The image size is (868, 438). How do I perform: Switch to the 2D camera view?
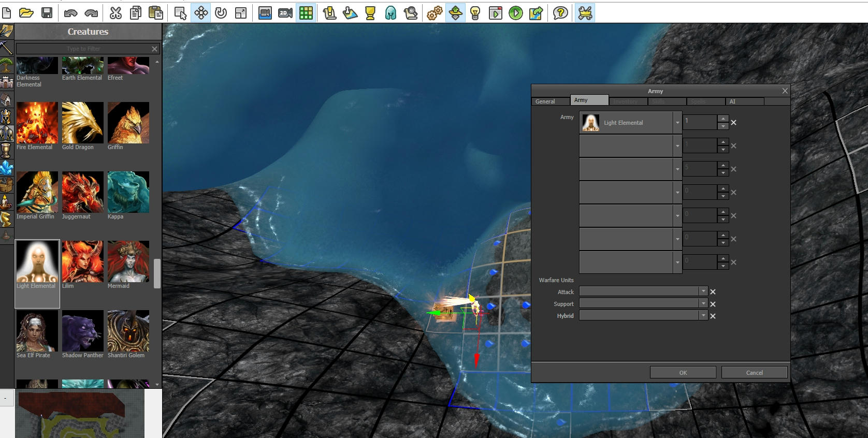285,13
